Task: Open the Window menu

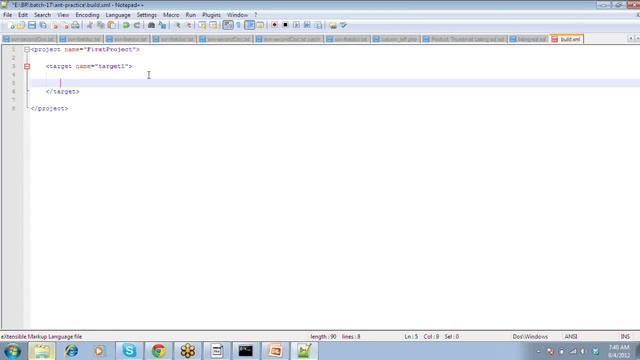Action: 237,15
